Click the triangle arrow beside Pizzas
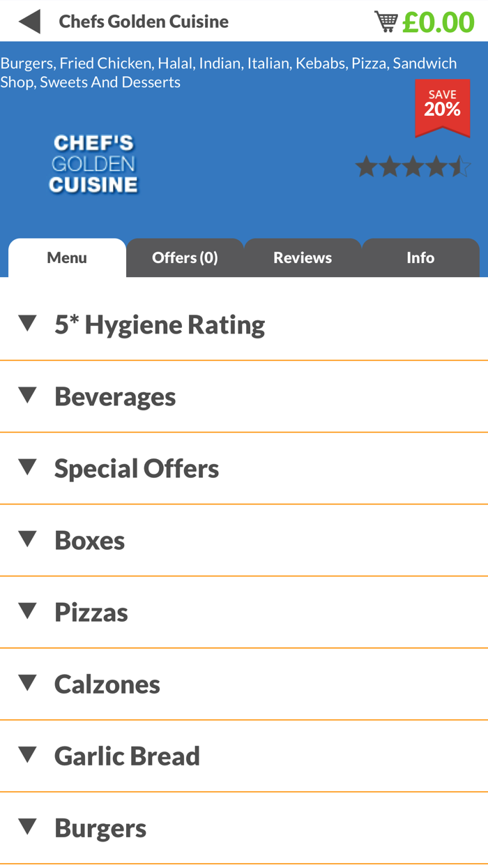 (x=27, y=611)
